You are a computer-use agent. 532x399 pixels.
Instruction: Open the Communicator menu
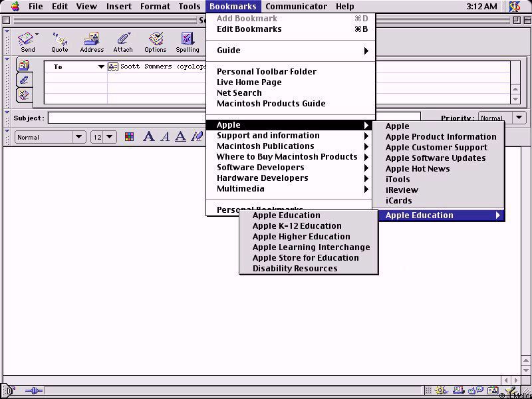(296, 7)
